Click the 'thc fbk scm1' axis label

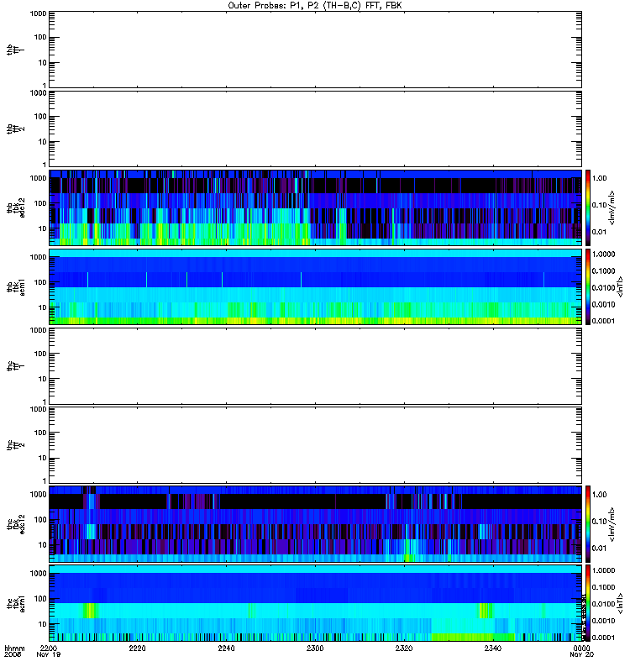(x=16, y=603)
